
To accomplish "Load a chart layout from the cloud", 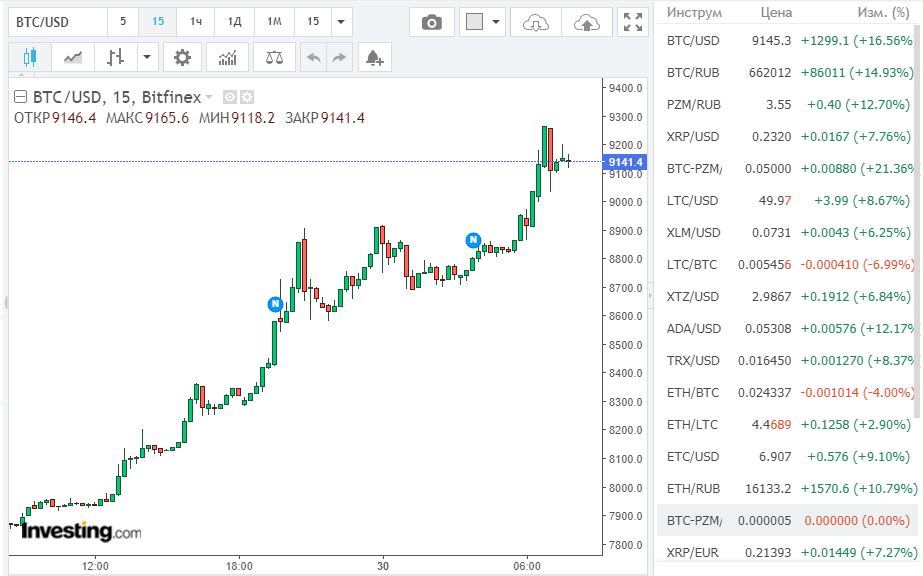I will pyautogui.click(x=536, y=22).
